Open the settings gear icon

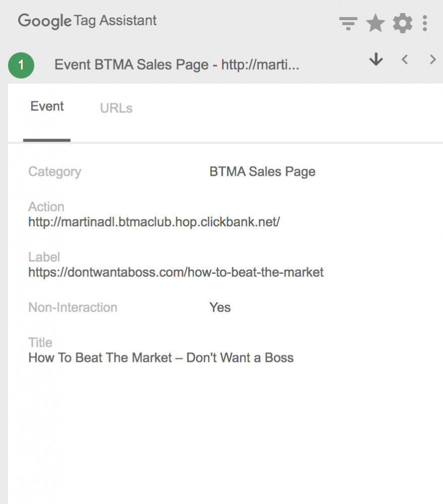click(403, 24)
